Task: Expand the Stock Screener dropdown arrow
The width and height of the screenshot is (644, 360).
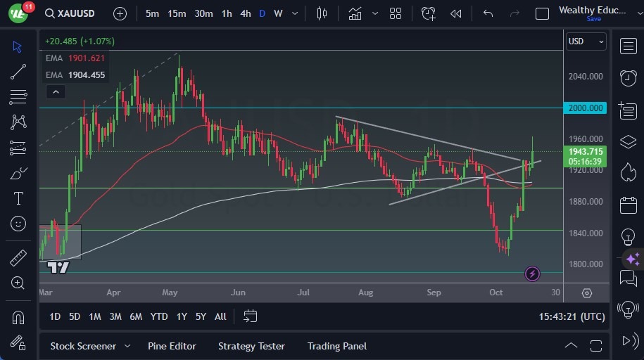Action: coord(127,346)
